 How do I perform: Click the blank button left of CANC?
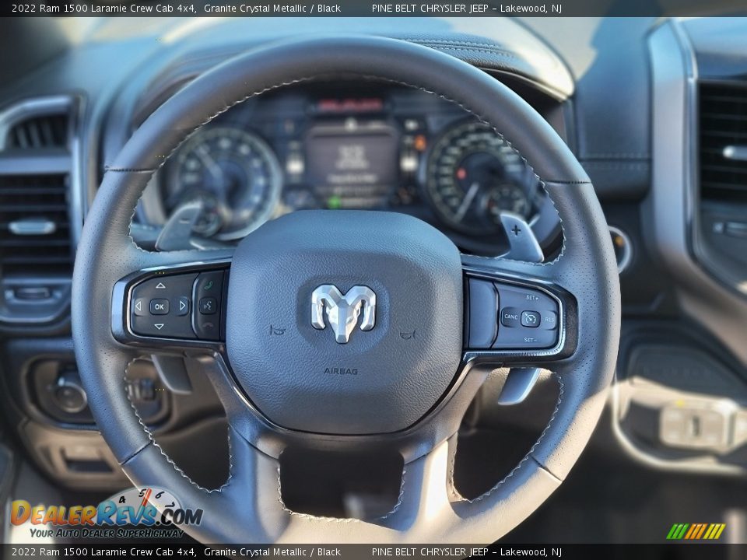coord(482,313)
